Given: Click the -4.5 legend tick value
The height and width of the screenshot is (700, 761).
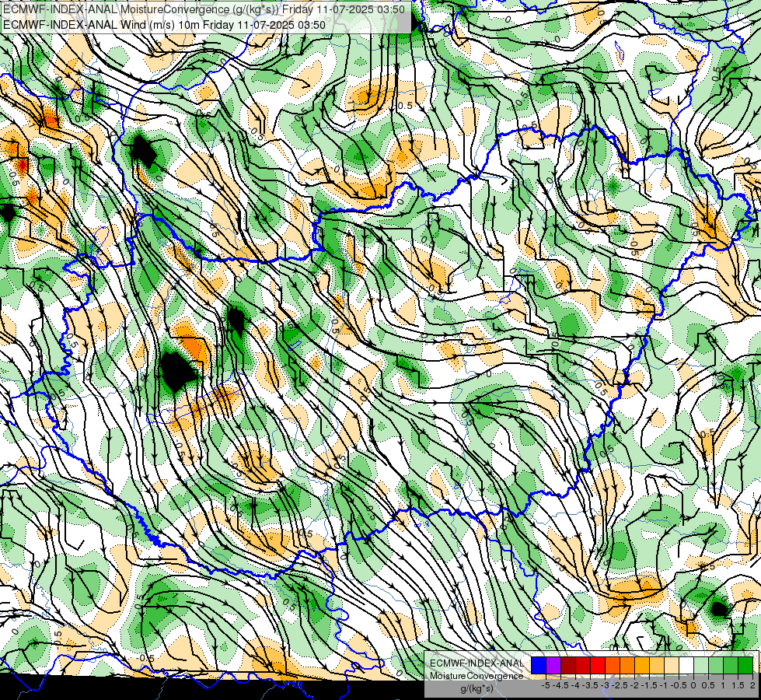Looking at the screenshot, I should click(560, 685).
